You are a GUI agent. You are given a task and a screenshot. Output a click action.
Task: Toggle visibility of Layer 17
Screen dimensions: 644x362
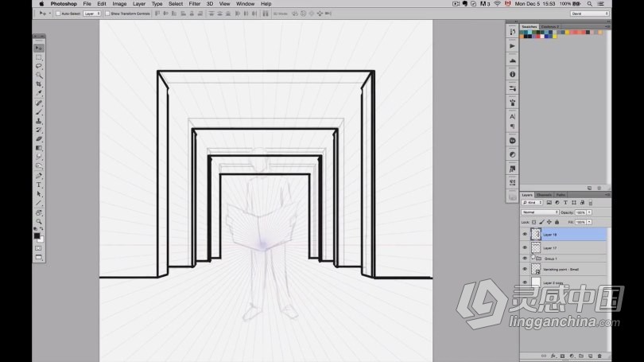pyautogui.click(x=525, y=248)
